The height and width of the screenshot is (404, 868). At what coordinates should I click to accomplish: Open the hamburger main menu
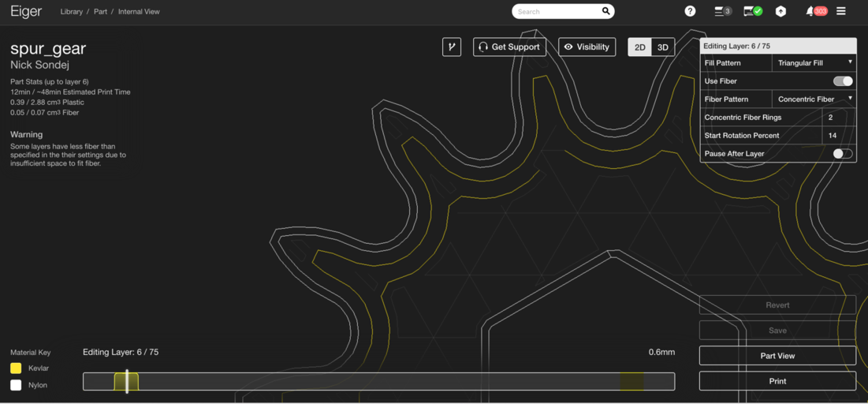pyautogui.click(x=841, y=11)
